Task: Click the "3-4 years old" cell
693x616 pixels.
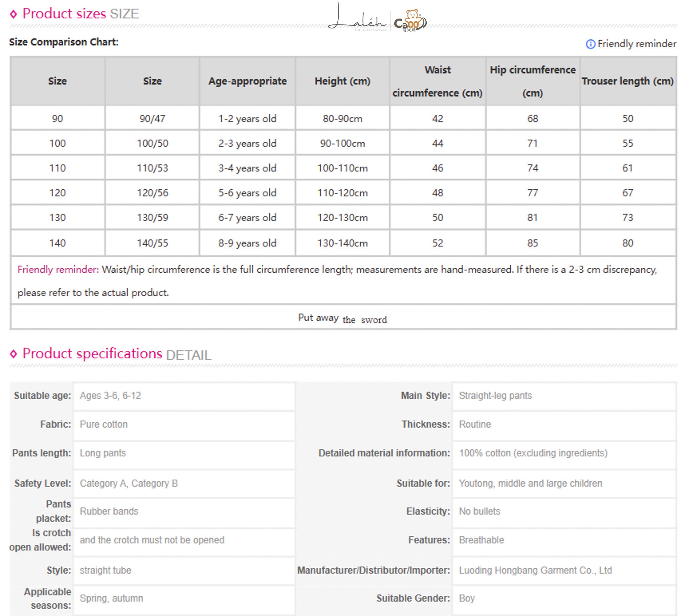Action: [x=247, y=168]
